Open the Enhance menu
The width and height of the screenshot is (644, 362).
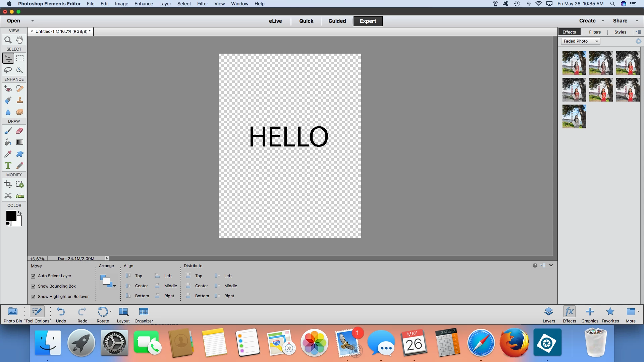tap(144, 4)
